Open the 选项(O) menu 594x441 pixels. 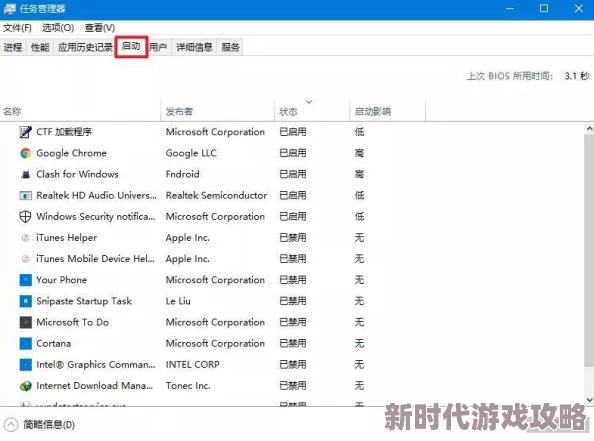point(58,28)
